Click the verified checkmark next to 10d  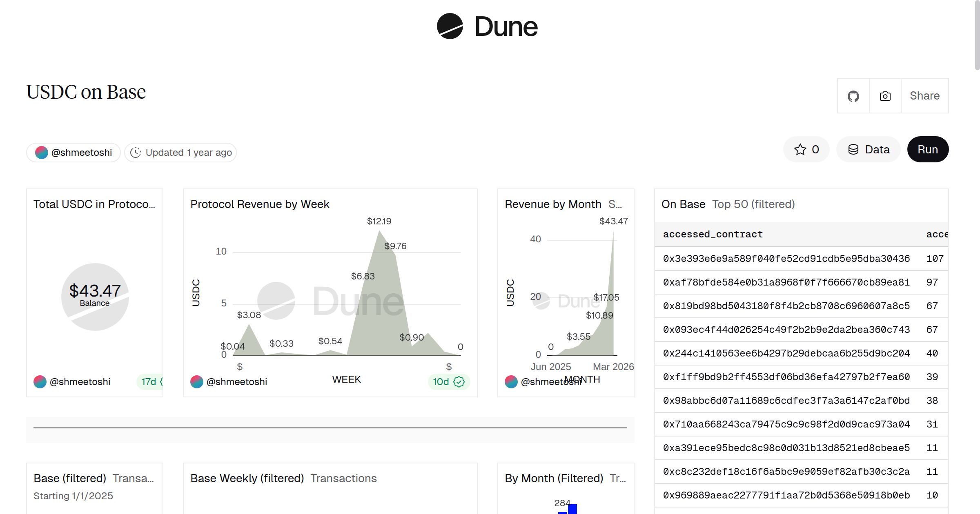pyautogui.click(x=459, y=382)
